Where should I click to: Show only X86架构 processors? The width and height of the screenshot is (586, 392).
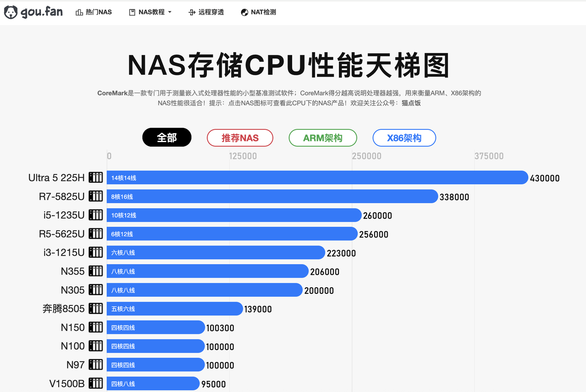click(x=404, y=138)
